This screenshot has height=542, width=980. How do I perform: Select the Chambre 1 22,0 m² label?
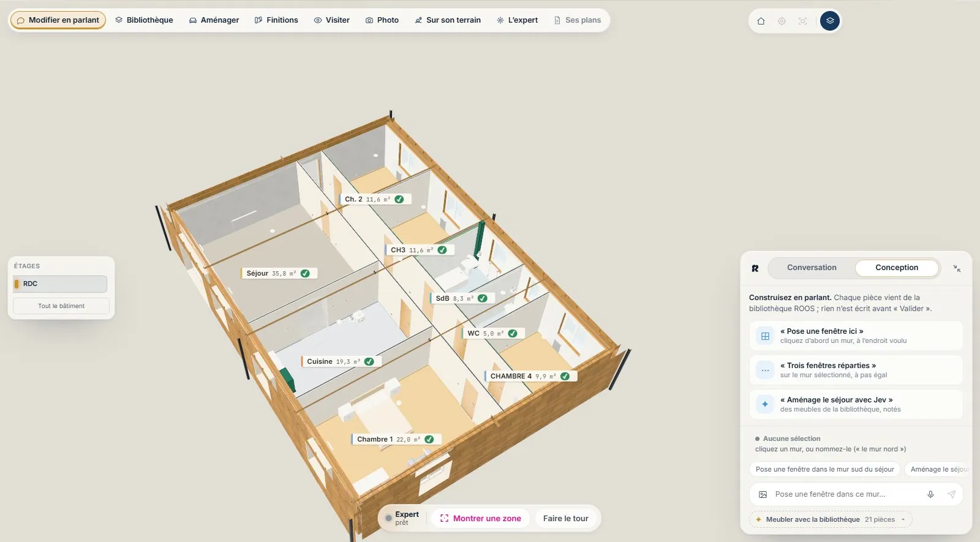(396, 439)
